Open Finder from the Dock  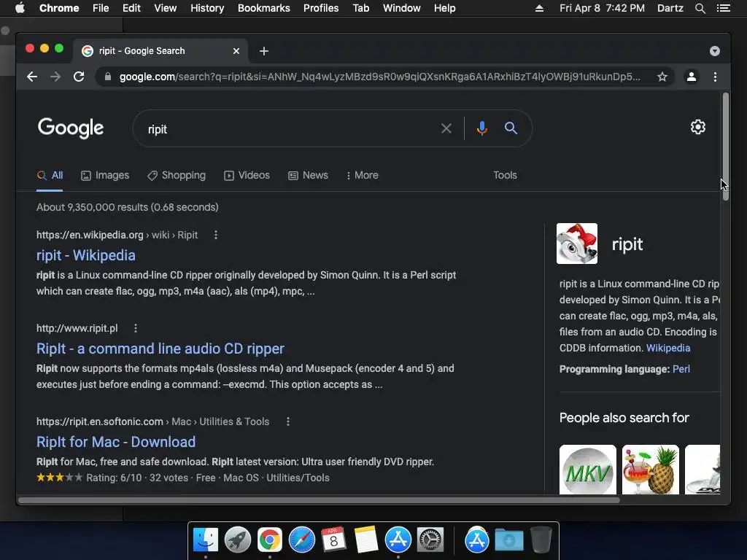(206, 540)
